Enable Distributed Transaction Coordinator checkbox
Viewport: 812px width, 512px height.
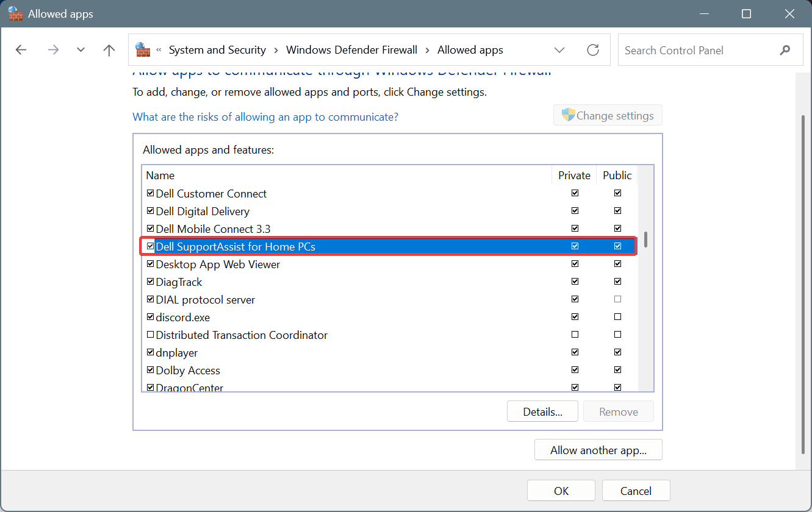point(151,335)
